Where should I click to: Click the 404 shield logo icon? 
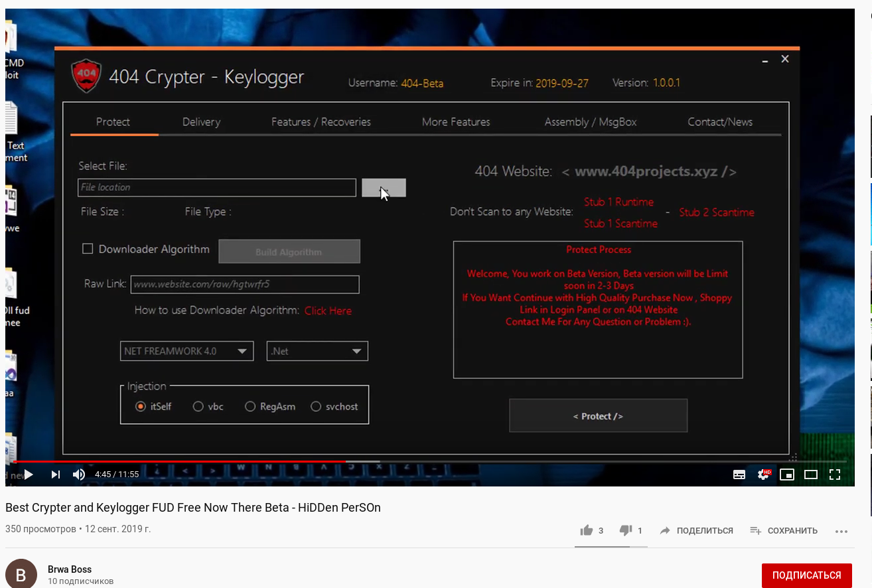click(86, 76)
